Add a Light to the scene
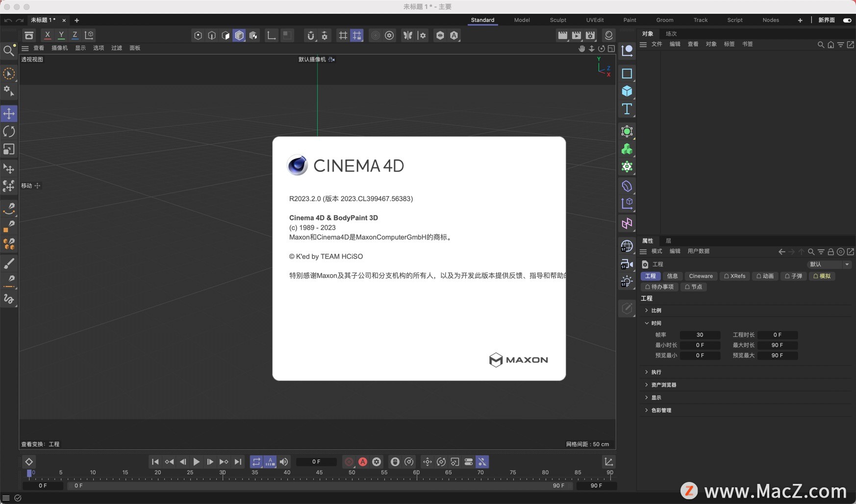 pos(627,282)
